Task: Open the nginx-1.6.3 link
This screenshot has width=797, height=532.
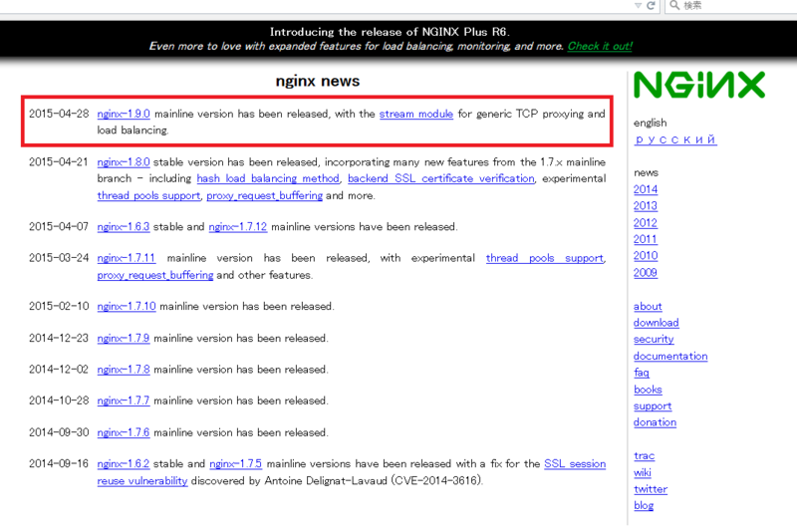Action: (x=124, y=226)
